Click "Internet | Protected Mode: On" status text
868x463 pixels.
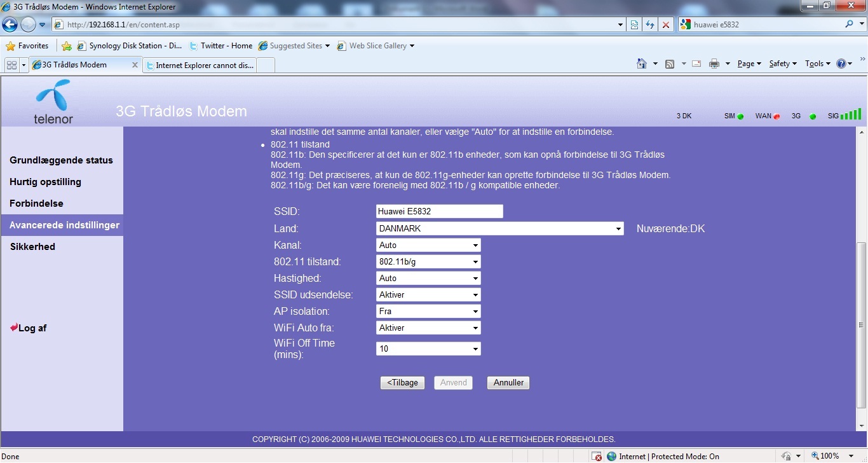(x=669, y=457)
